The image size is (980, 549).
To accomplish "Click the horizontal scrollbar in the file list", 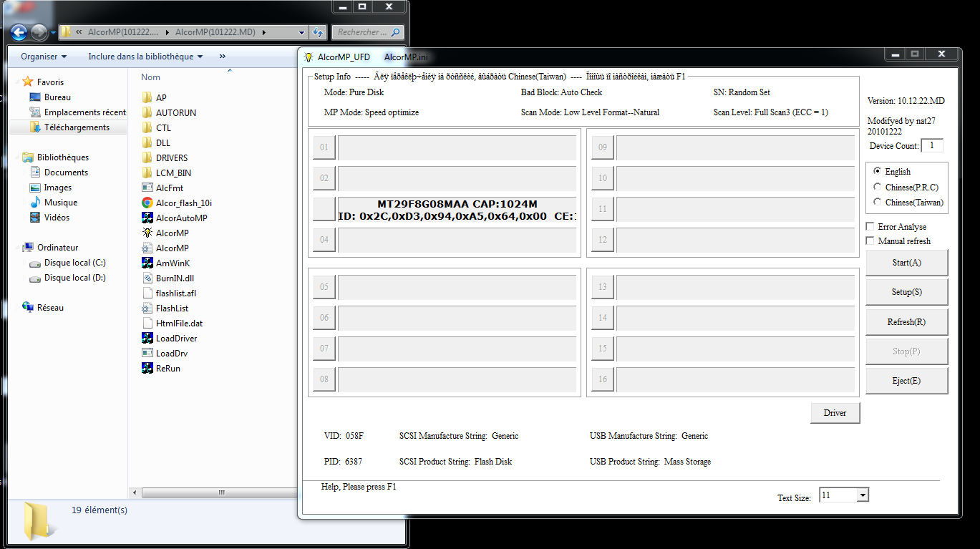I will (222, 493).
